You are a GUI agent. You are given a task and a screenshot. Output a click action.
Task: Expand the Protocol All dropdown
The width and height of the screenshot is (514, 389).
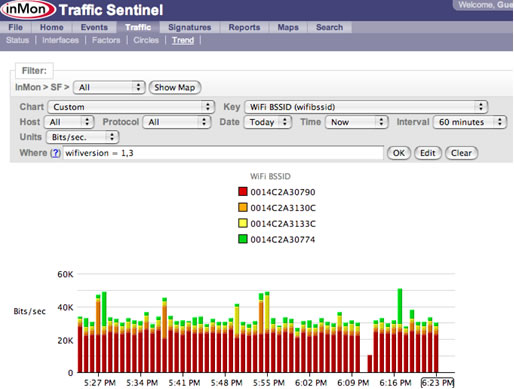tap(177, 122)
